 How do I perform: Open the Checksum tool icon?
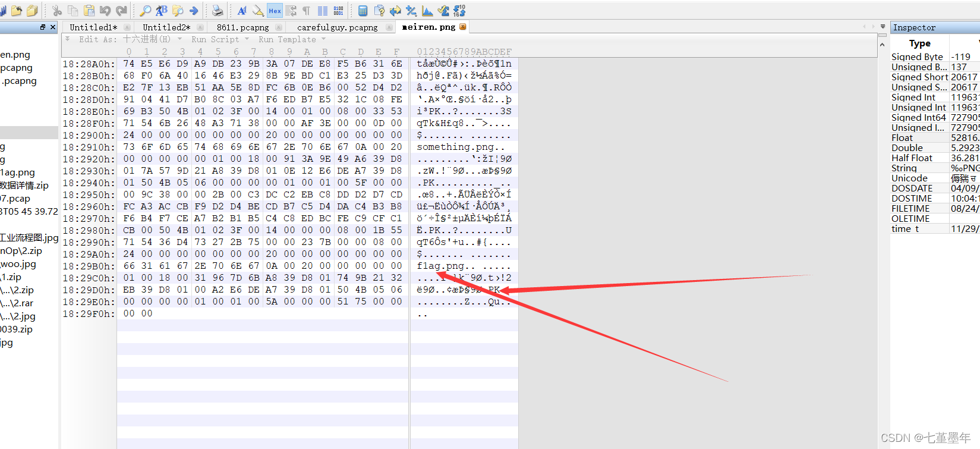(x=443, y=11)
